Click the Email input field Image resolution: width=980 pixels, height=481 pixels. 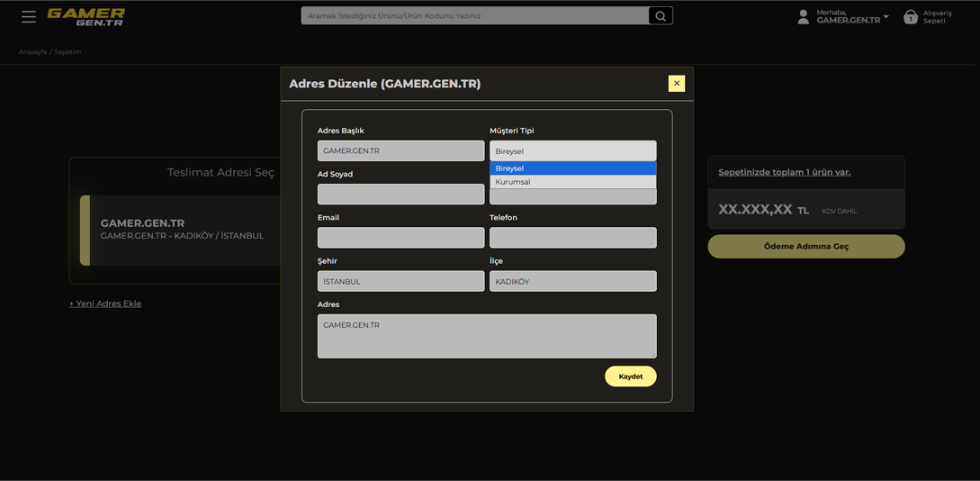click(x=400, y=238)
